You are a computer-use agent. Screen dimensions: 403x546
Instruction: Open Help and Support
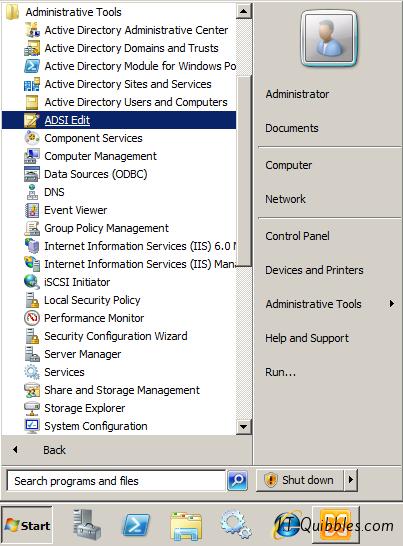pyautogui.click(x=307, y=338)
